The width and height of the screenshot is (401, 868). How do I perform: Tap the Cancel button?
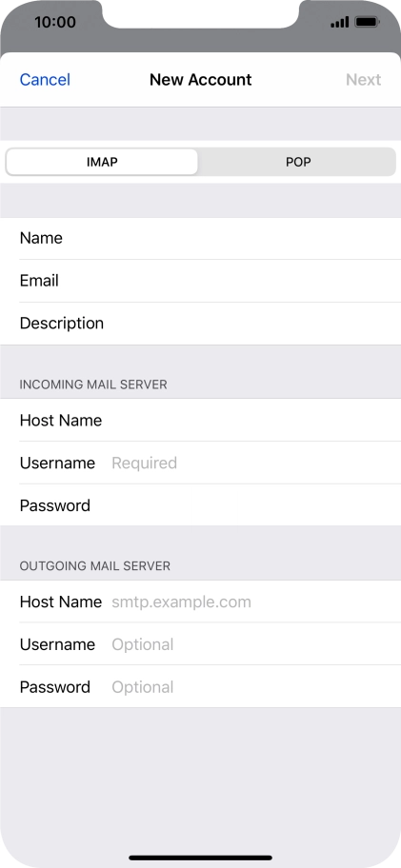45,80
